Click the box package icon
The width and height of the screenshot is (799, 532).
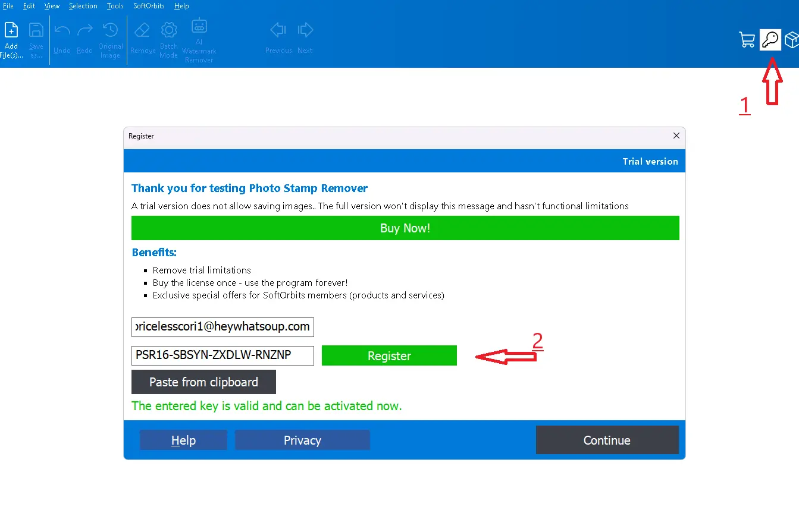[x=791, y=40]
